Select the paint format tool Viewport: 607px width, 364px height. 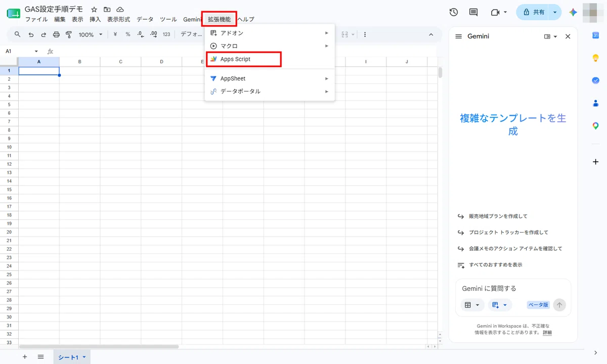pyautogui.click(x=69, y=34)
